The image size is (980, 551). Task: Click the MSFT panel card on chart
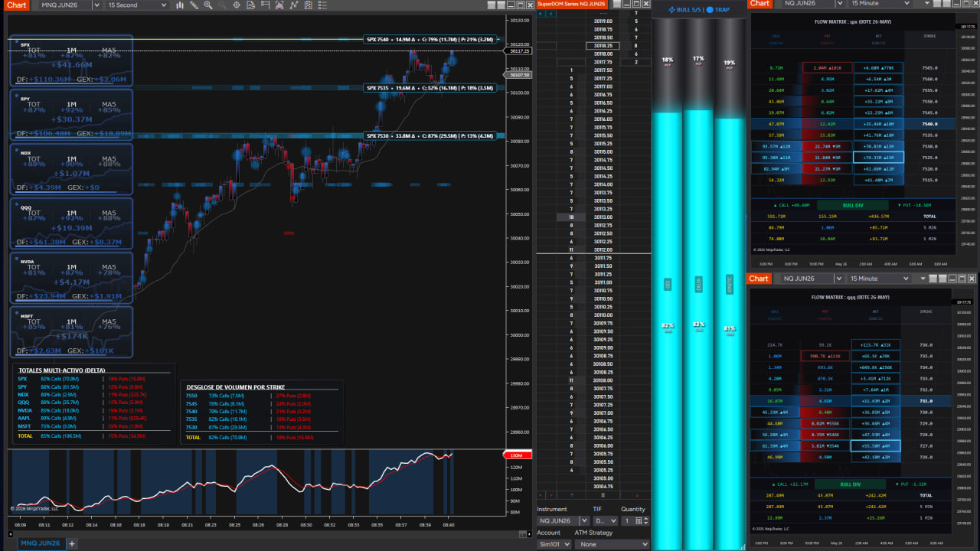tap(71, 332)
